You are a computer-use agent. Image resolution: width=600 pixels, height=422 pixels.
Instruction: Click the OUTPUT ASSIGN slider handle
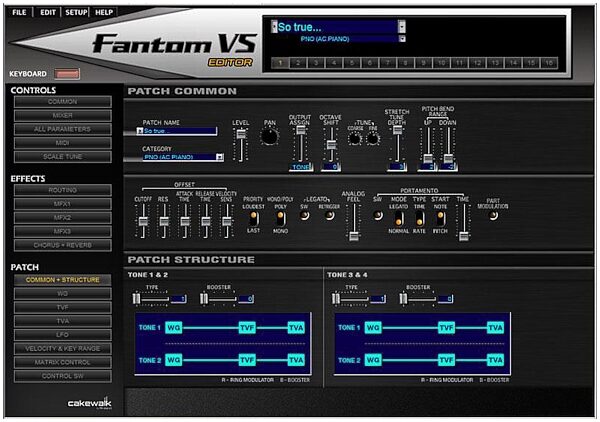click(x=301, y=130)
